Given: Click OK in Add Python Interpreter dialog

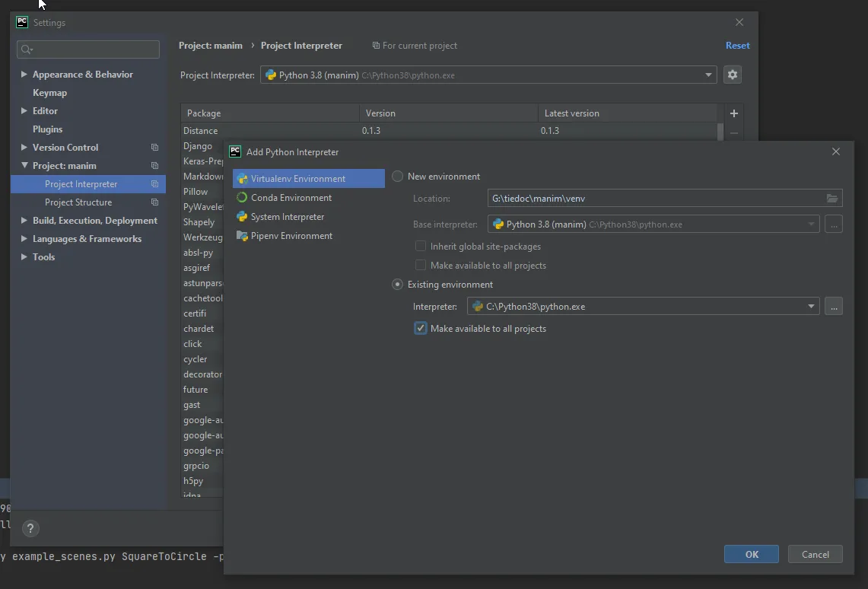Looking at the screenshot, I should [751, 554].
